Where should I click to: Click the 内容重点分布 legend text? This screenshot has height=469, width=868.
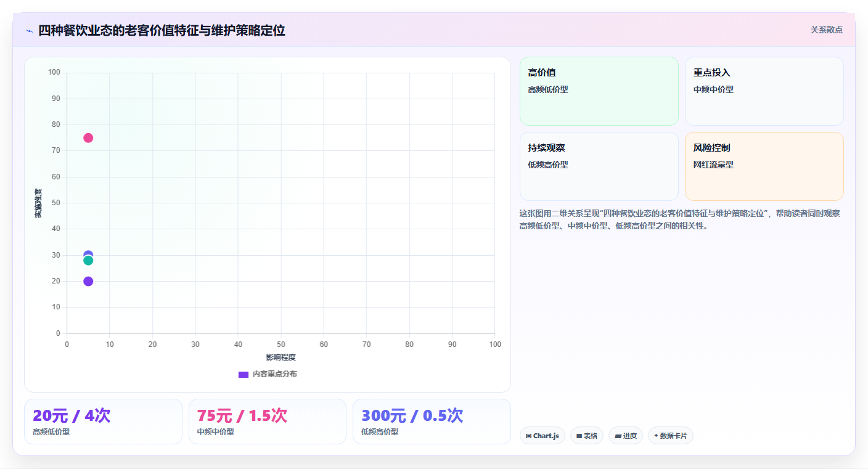click(275, 374)
